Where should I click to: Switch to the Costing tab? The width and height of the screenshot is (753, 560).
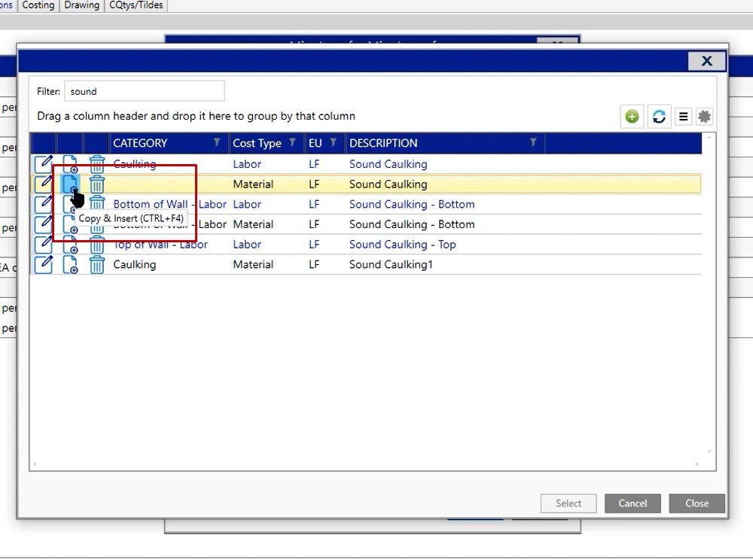(38, 5)
